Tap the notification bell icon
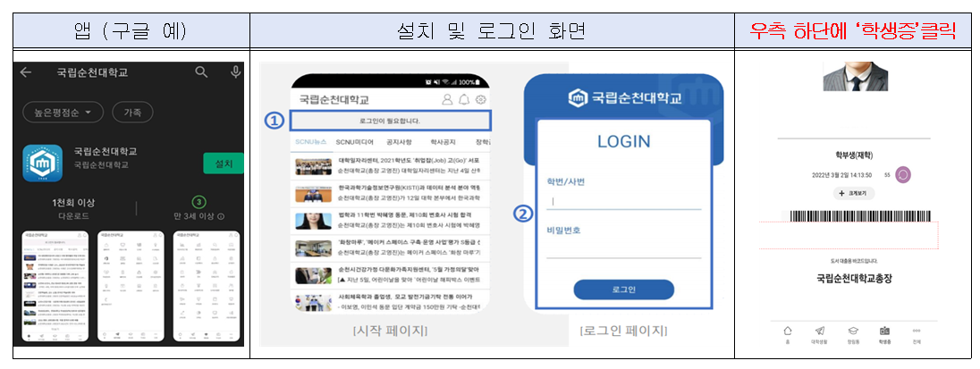The image size is (980, 369). click(464, 98)
